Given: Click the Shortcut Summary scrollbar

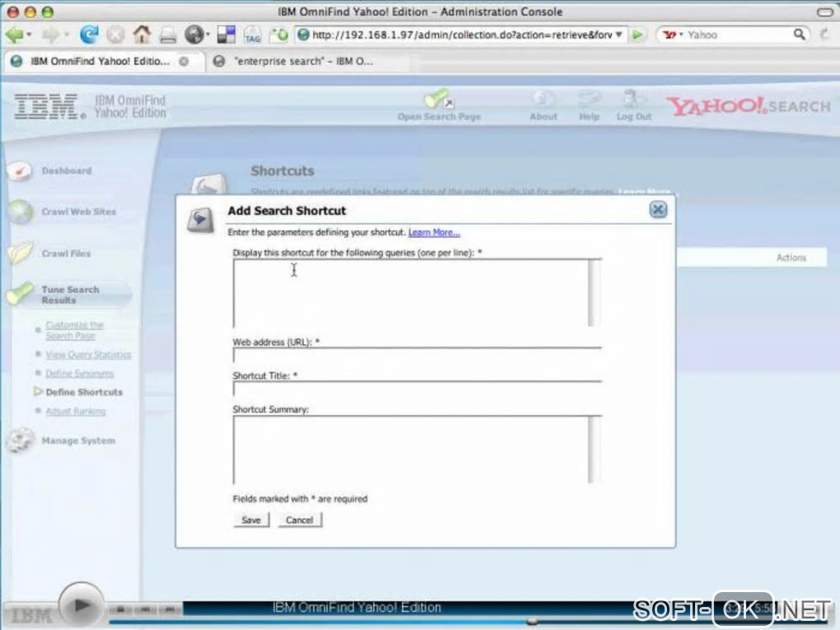Looking at the screenshot, I should (x=594, y=450).
